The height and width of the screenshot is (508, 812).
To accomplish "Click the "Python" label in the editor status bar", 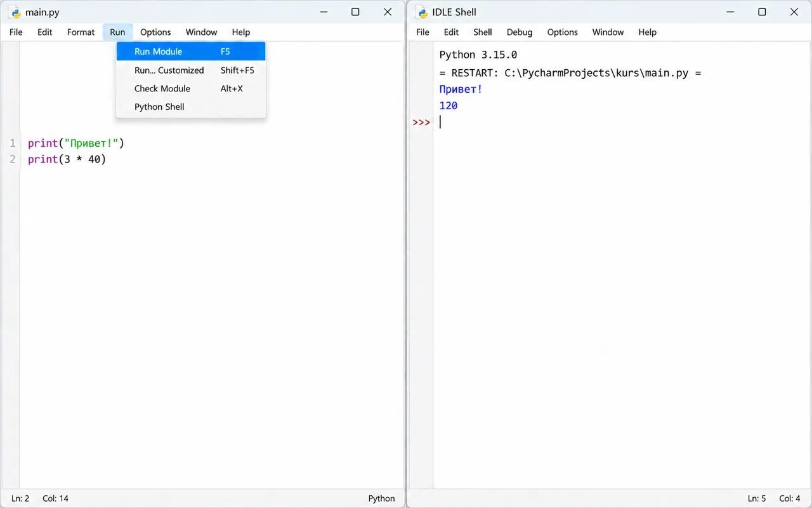I will (x=381, y=498).
